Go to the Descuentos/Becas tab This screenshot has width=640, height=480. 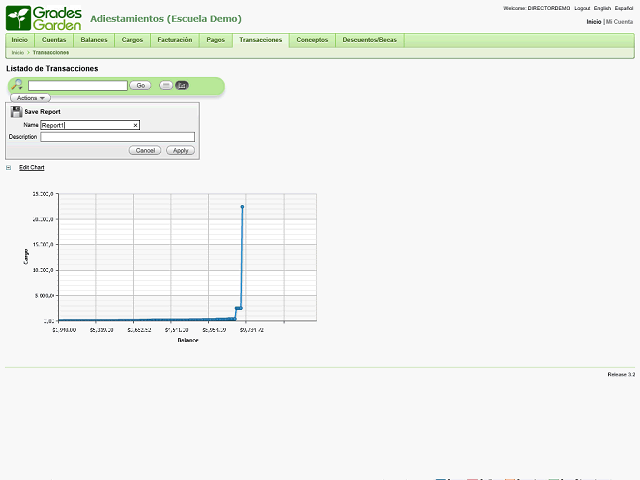tap(369, 40)
